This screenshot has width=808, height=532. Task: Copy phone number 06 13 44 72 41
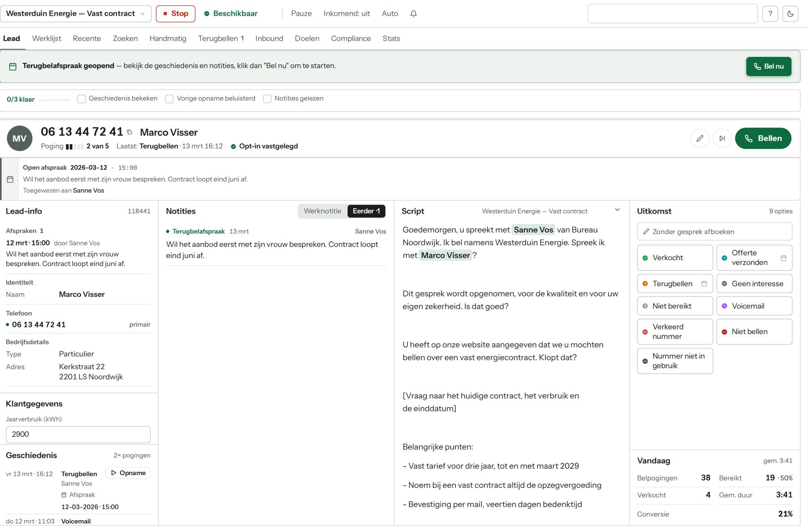pos(129,132)
